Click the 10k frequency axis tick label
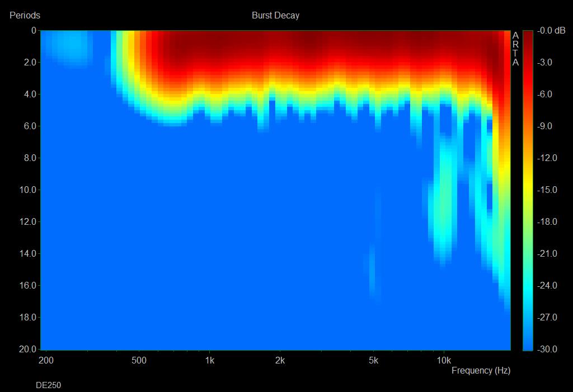The height and width of the screenshot is (392, 573). click(x=444, y=360)
